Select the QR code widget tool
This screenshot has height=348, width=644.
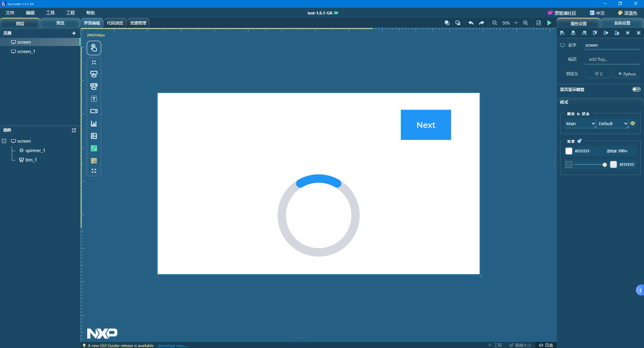click(94, 161)
